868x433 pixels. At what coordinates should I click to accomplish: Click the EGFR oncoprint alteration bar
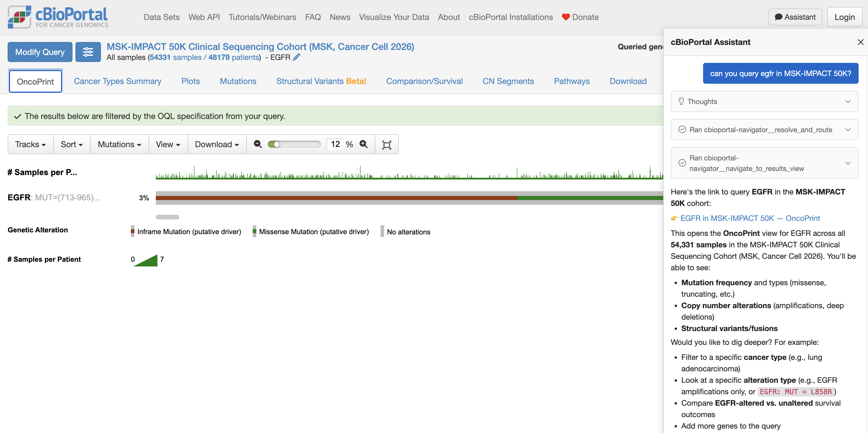(409, 198)
